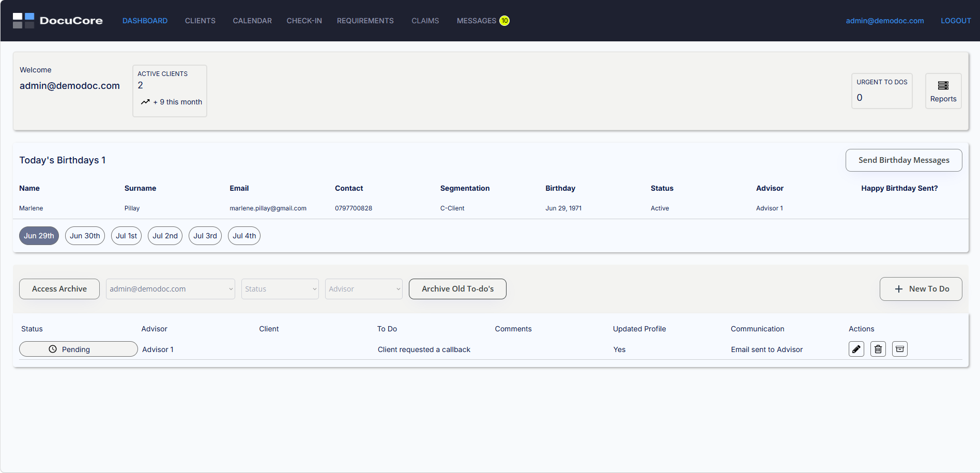Click Archive Old To-do's button
Viewport: 980px width, 473px height.
[457, 289]
